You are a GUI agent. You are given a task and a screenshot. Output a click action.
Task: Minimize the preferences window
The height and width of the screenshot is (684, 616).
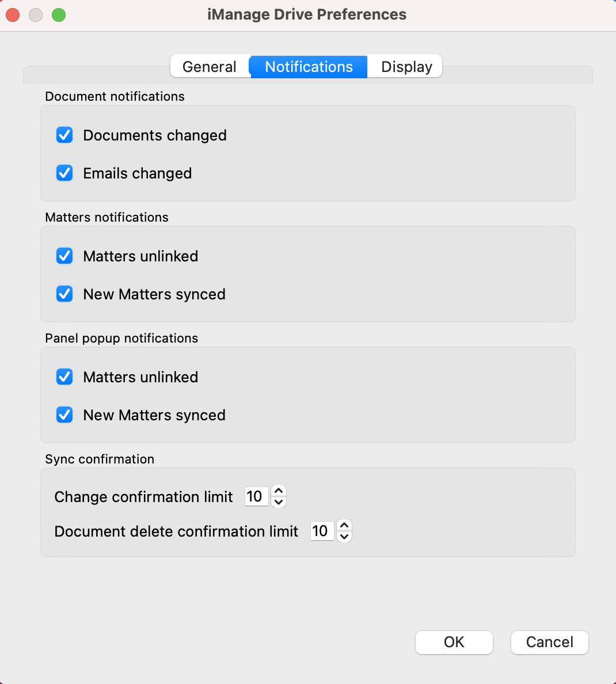[x=35, y=15]
